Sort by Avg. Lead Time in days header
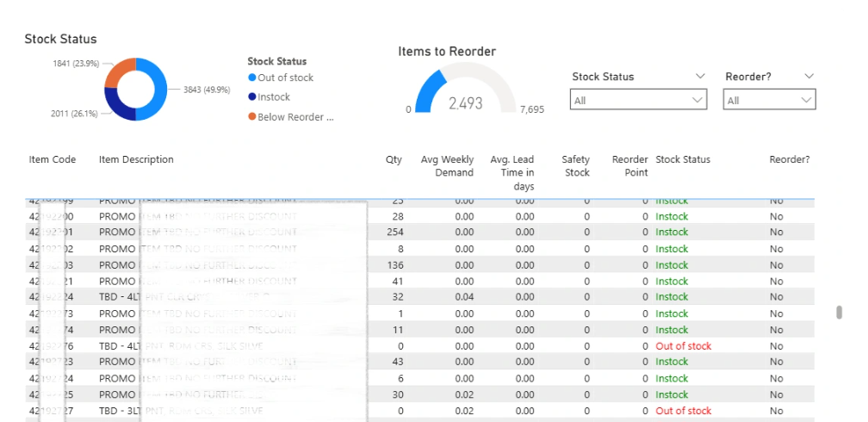Viewport: 868px width, 422px height. pyautogui.click(x=512, y=173)
